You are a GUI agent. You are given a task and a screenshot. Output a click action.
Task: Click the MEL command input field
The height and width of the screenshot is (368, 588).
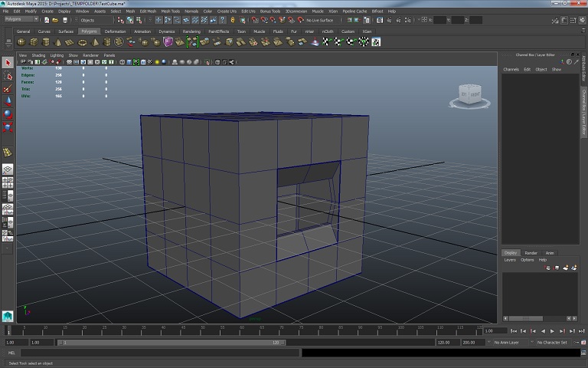[160, 353]
